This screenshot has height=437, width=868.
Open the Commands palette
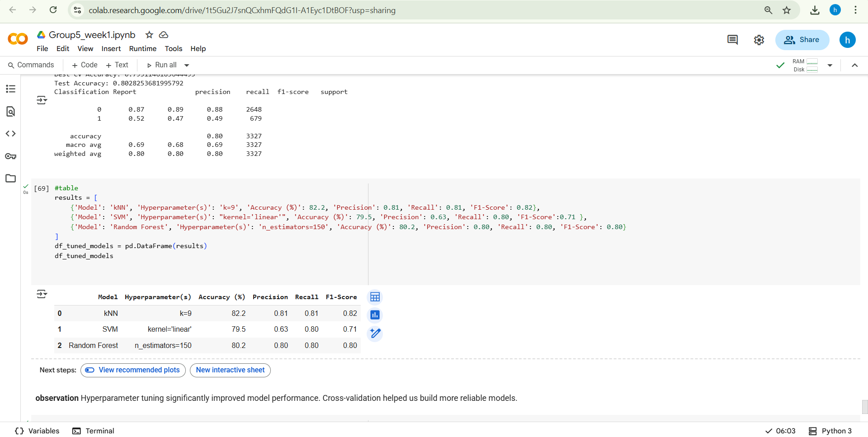tap(31, 65)
